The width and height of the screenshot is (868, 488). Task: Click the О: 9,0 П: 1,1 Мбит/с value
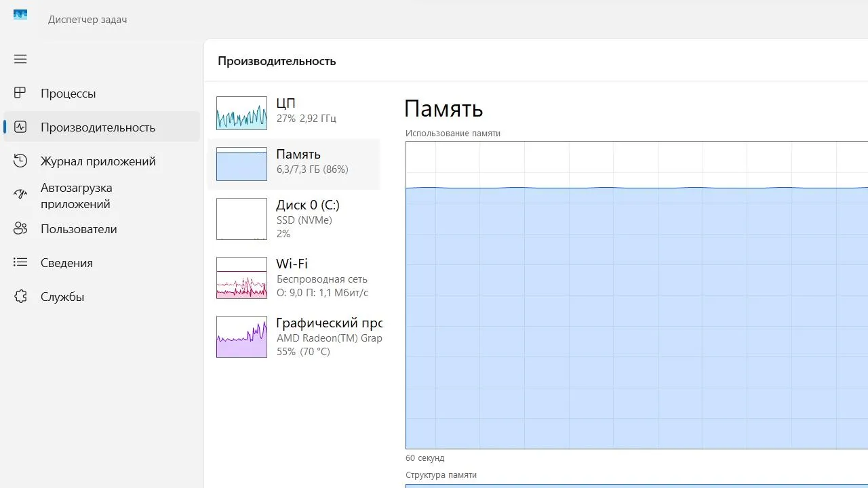[323, 293]
